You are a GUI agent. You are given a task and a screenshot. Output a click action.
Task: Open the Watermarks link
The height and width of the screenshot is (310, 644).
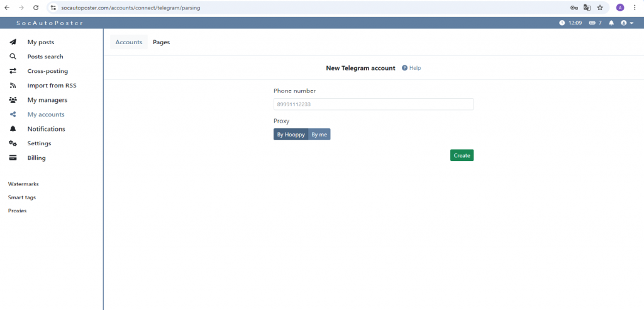pyautogui.click(x=23, y=184)
